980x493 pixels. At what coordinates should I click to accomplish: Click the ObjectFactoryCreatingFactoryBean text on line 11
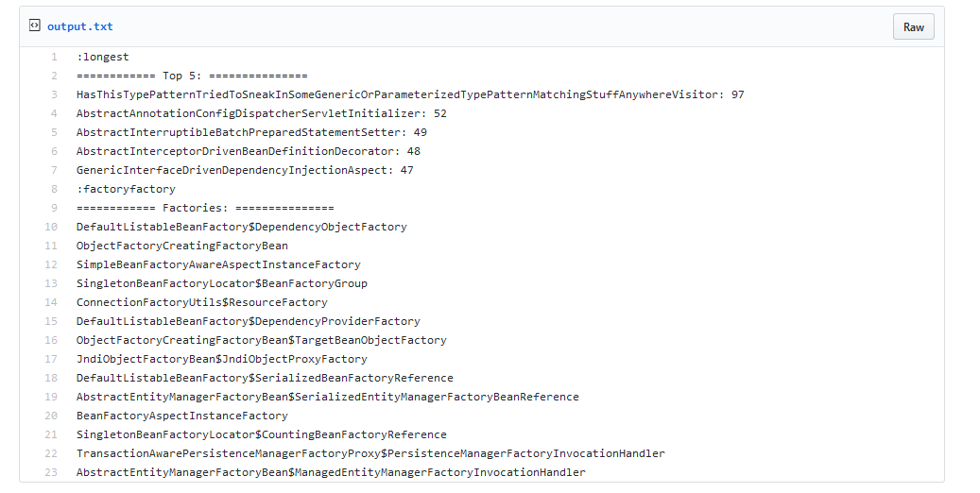point(182,246)
